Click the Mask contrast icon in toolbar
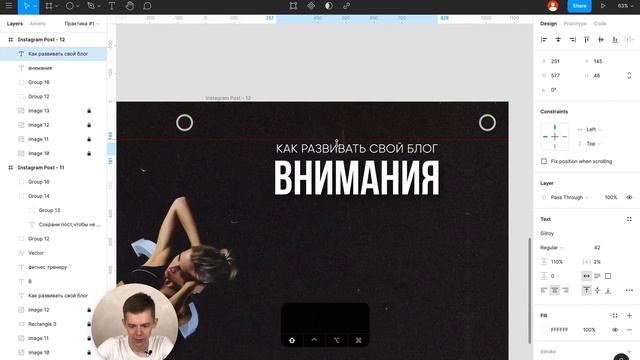 click(329, 6)
